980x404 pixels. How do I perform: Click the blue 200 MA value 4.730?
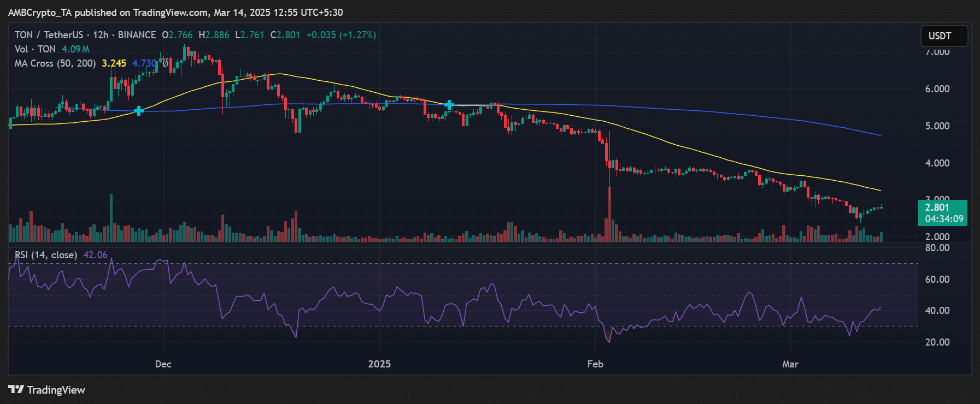pyautogui.click(x=144, y=63)
